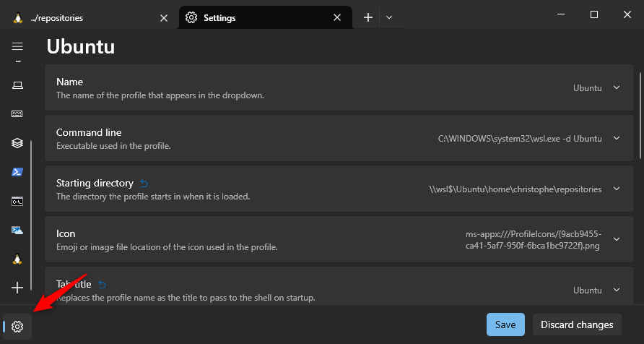Screen dimensions: 644x344
Task: Reset Starting directory to inherited value
Action: pos(144,183)
